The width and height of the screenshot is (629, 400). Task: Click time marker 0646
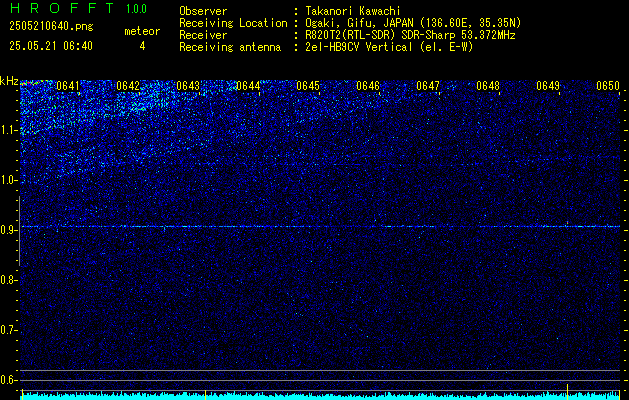coord(368,86)
